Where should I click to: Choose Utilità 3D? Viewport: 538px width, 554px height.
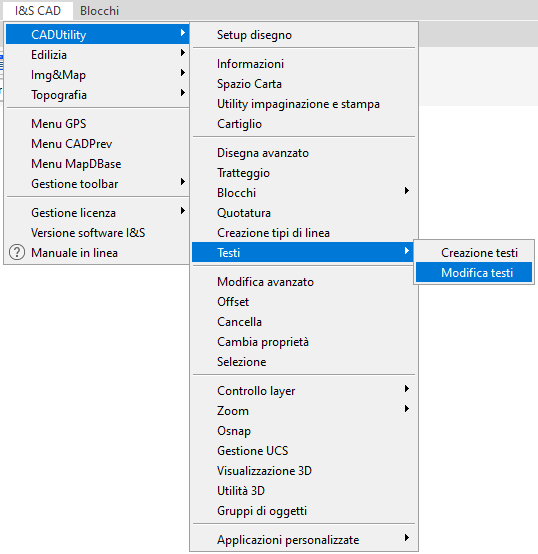pos(304,491)
